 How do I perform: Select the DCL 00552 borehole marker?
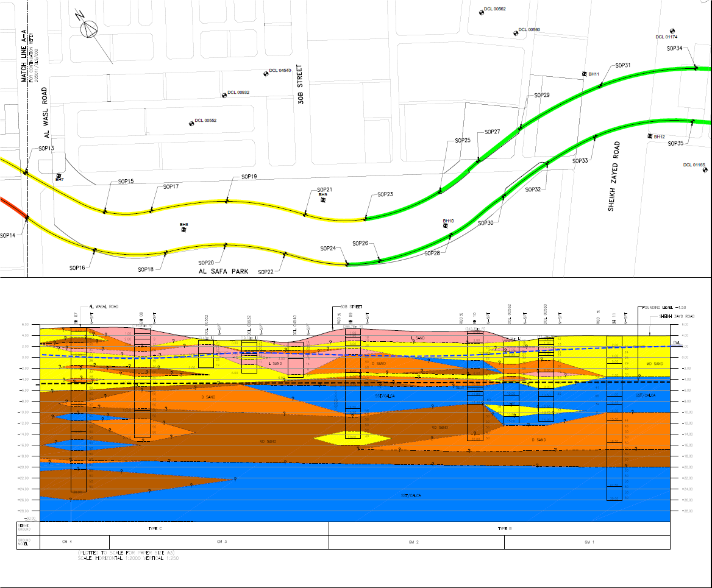pos(191,122)
